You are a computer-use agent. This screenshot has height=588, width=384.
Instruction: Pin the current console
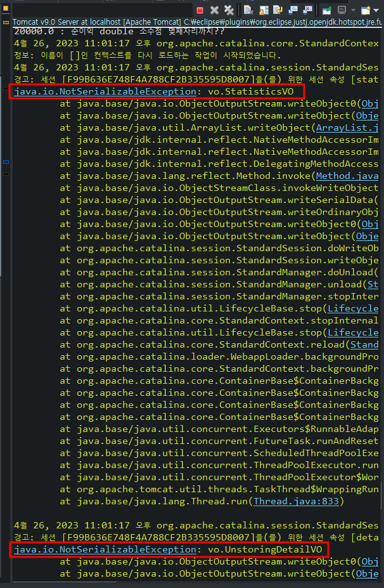point(327,10)
